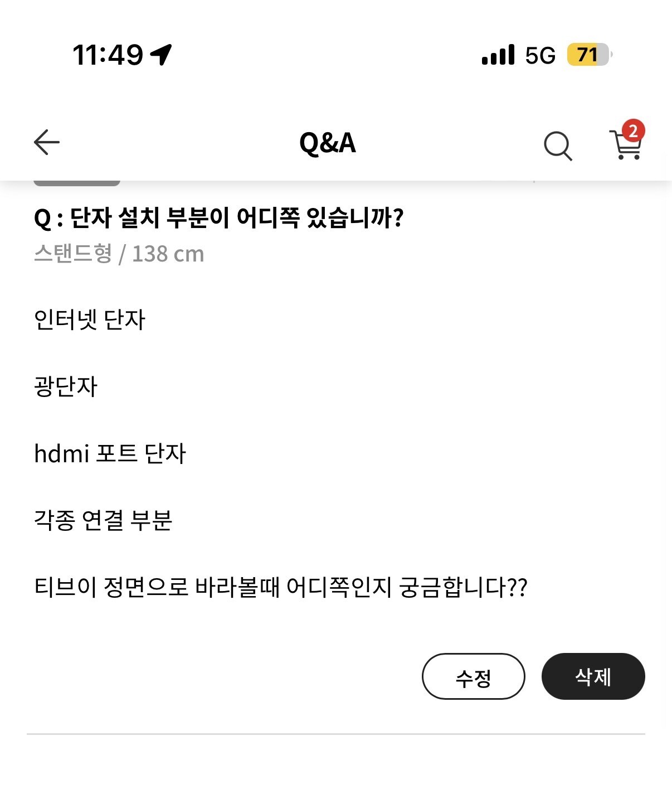
Task: Open search with magnifier icon
Action: (x=558, y=146)
